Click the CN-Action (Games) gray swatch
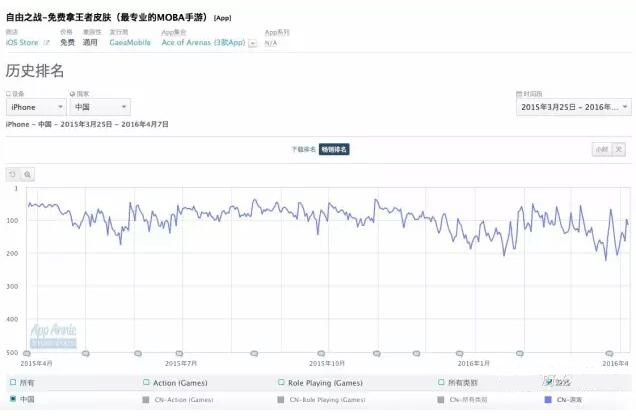 point(146,400)
